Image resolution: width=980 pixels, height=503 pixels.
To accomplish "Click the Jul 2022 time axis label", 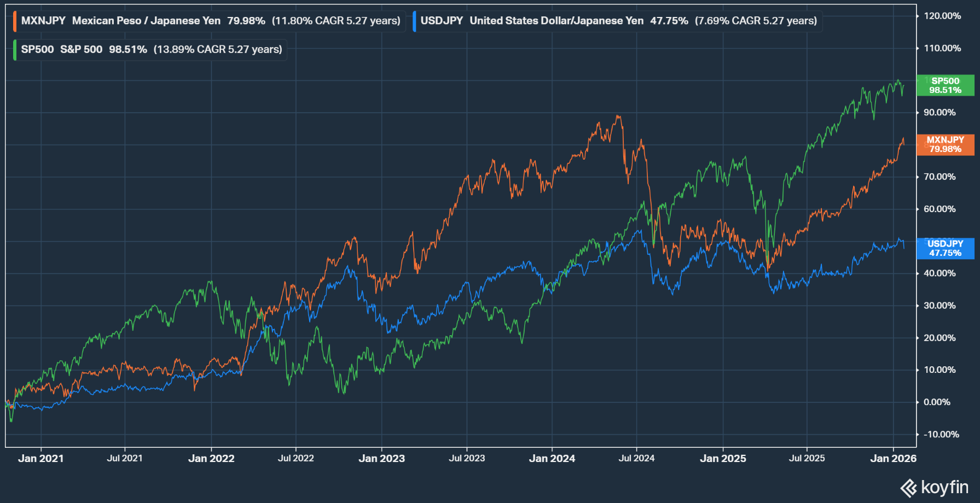I will pos(295,458).
